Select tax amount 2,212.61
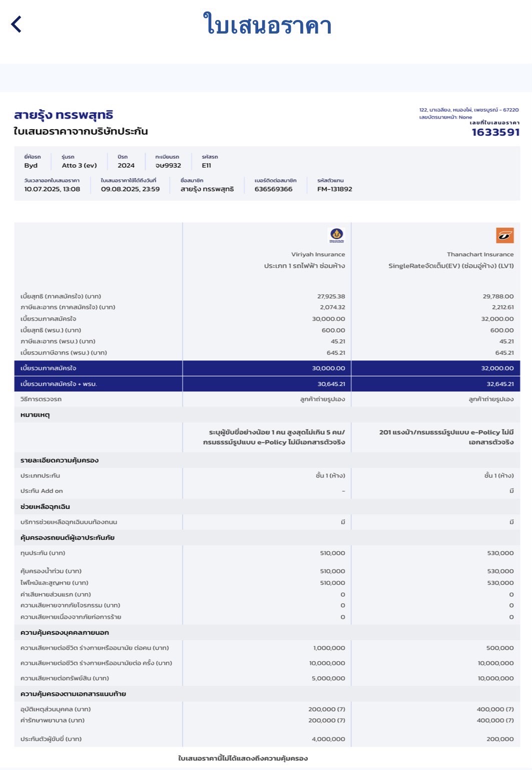This screenshot has width=532, height=770. click(502, 307)
